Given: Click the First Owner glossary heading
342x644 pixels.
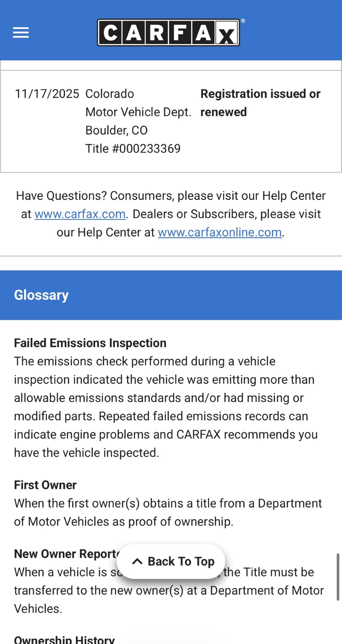Looking at the screenshot, I should click(45, 485).
